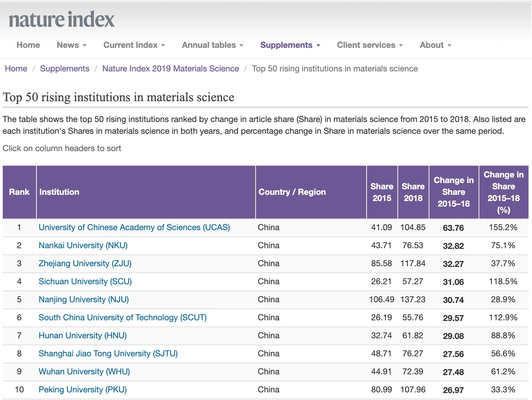Visit the Sichuan University (SCU) link
The width and height of the screenshot is (532, 400).
[85, 281]
